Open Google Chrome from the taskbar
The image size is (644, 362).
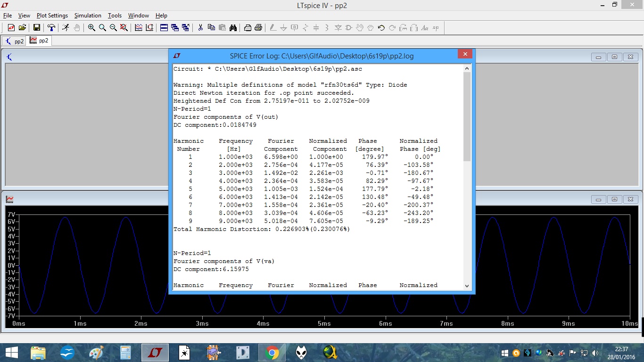272,353
